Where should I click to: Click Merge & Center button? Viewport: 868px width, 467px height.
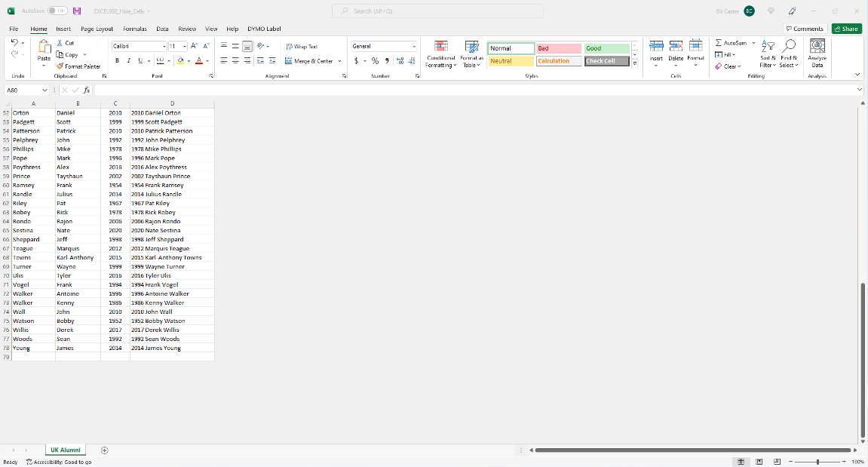point(309,61)
